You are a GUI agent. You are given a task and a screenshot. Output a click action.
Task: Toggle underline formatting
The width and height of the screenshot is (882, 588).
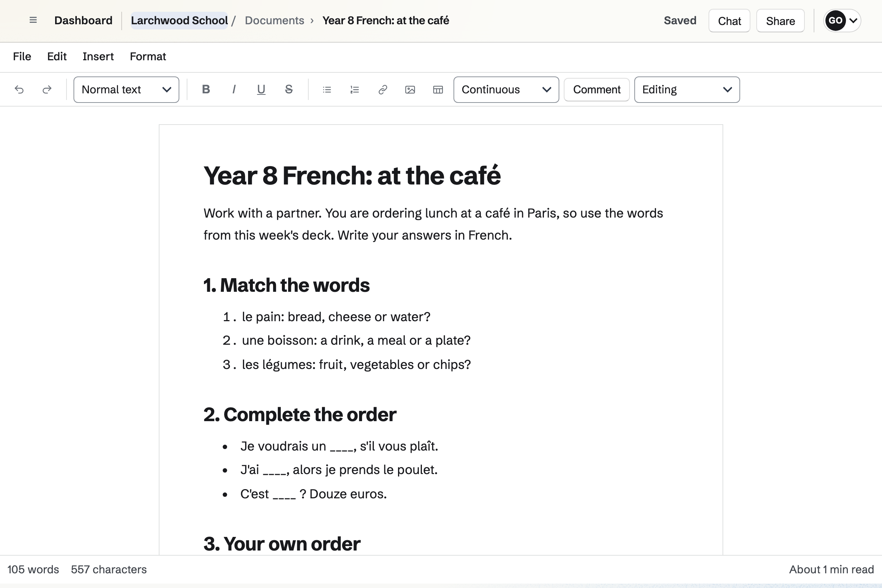[261, 90]
